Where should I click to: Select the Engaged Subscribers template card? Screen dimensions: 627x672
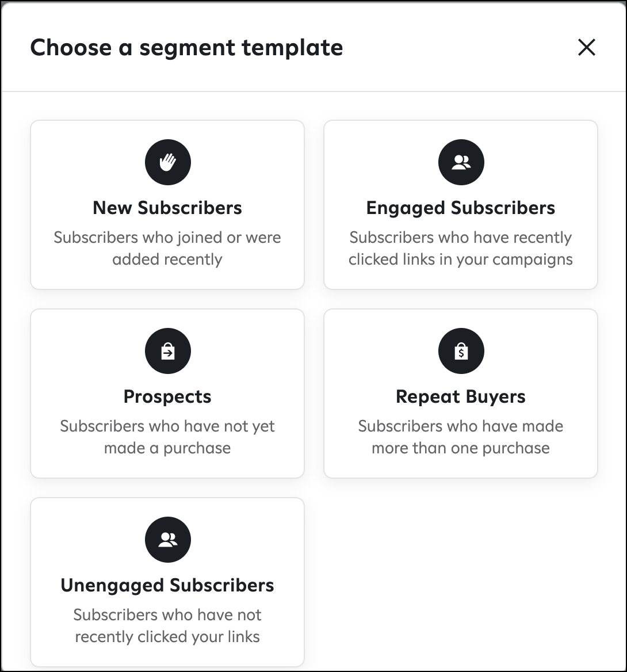coord(461,204)
